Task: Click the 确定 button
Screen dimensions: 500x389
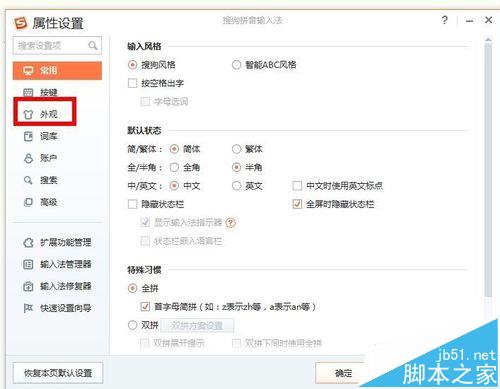Action: tap(343, 373)
